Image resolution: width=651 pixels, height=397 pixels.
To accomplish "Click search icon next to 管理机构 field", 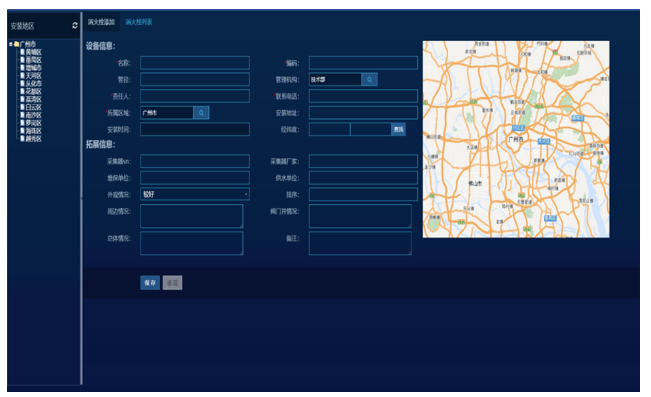I will point(369,79).
